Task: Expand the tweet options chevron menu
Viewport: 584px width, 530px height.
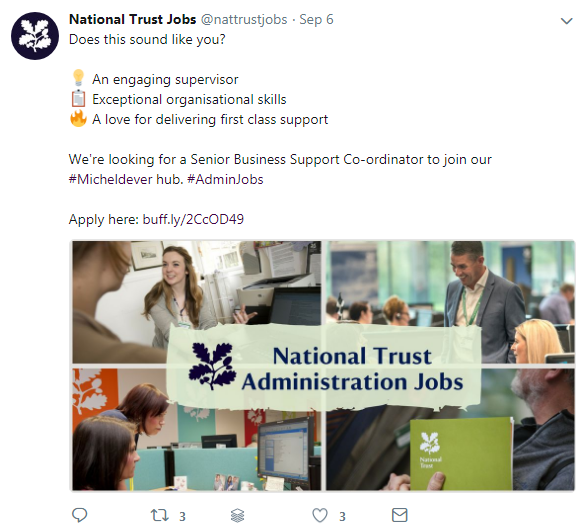Action: (x=566, y=21)
